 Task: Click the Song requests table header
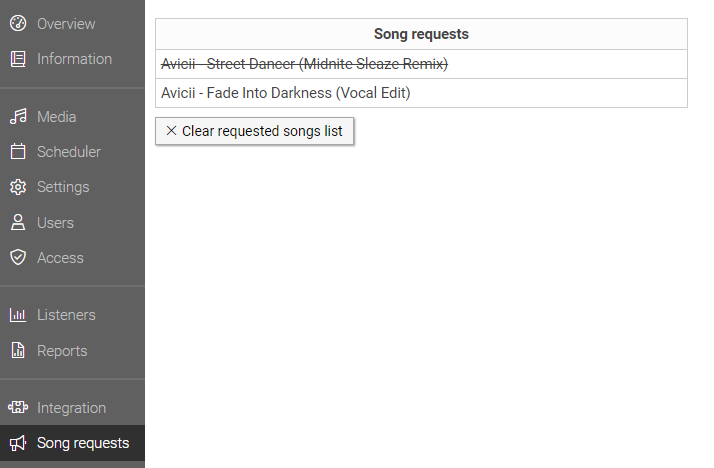[421, 34]
